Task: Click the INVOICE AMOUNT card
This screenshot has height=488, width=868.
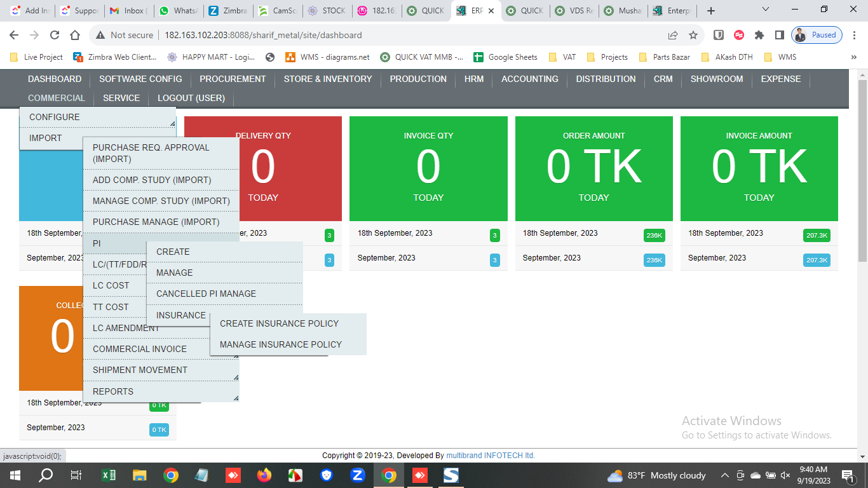Action: (759, 168)
